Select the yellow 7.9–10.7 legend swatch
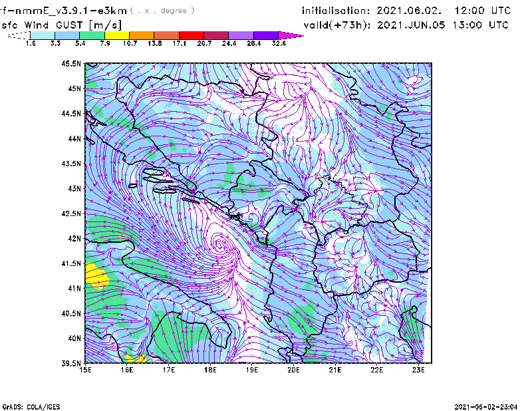532x411 pixels. pyautogui.click(x=117, y=35)
